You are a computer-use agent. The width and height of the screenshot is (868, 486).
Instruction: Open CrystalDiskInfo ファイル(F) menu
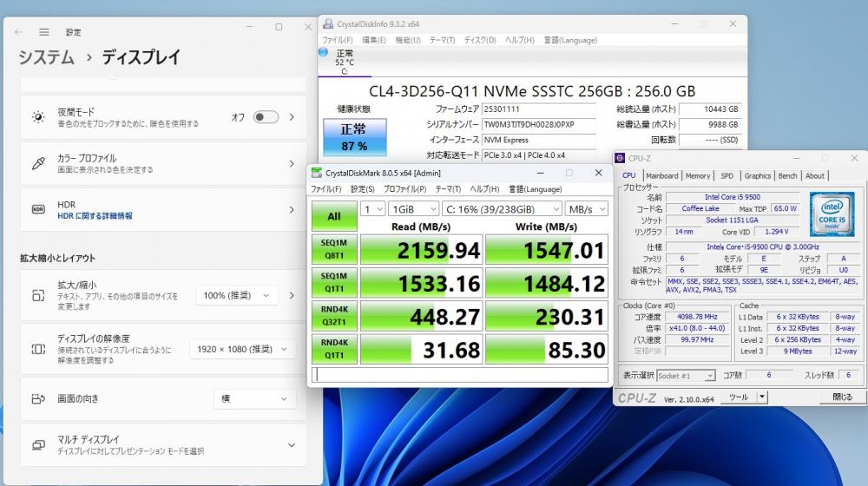tap(337, 41)
